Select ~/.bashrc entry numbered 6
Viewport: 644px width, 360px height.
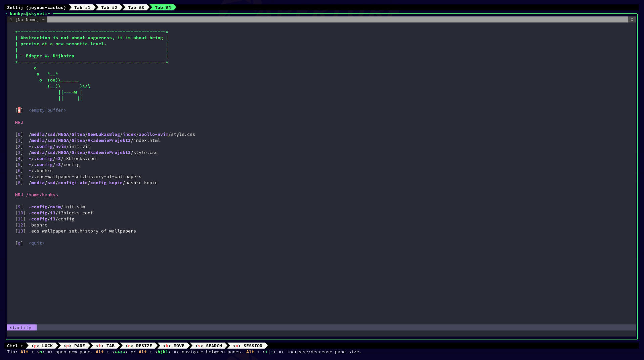[x=41, y=171]
